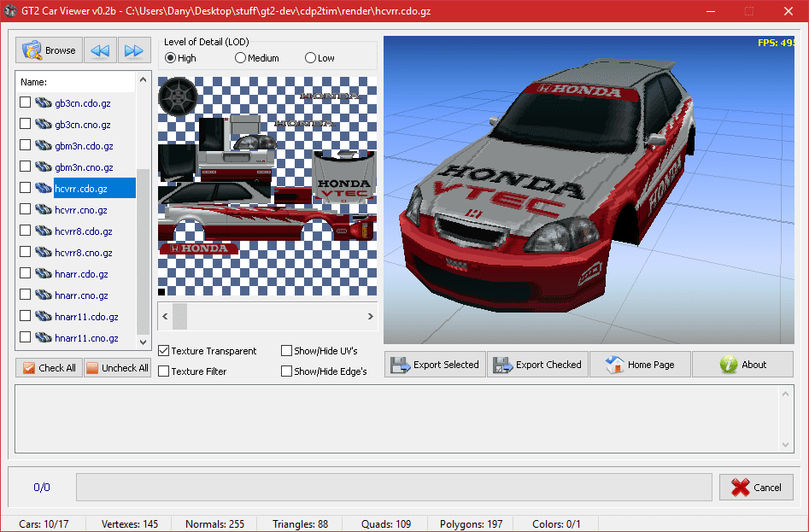Image resolution: width=809 pixels, height=532 pixels.
Task: Click the Browse button
Action: pos(49,50)
